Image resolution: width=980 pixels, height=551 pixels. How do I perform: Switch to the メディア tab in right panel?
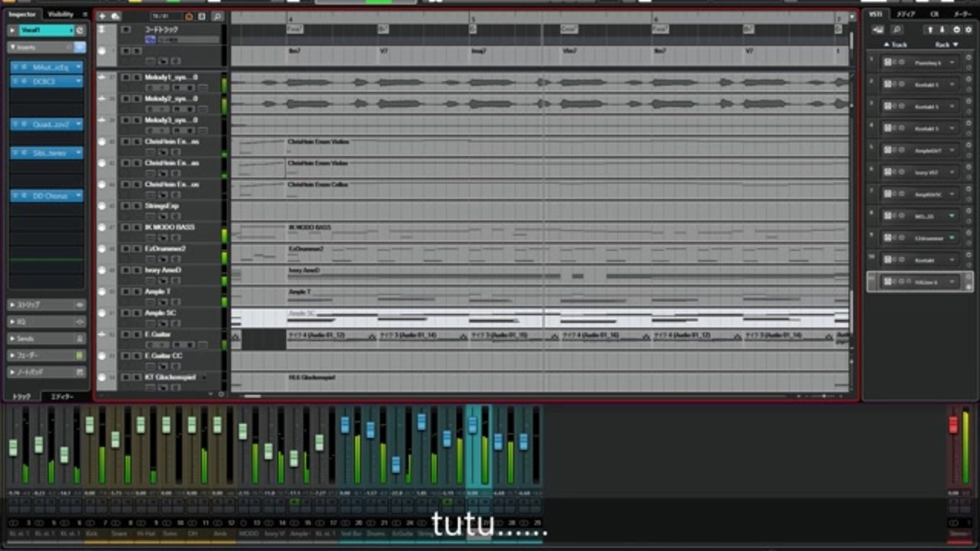point(906,14)
